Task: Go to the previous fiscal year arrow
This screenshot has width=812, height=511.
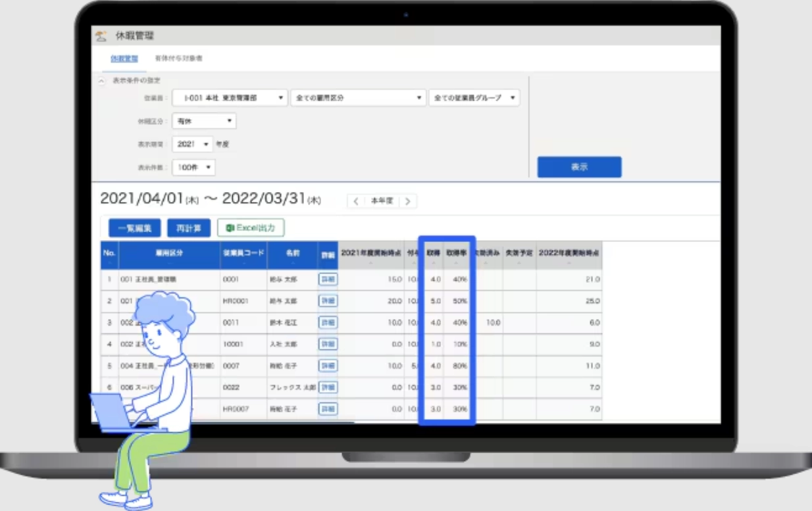Action: [x=356, y=201]
